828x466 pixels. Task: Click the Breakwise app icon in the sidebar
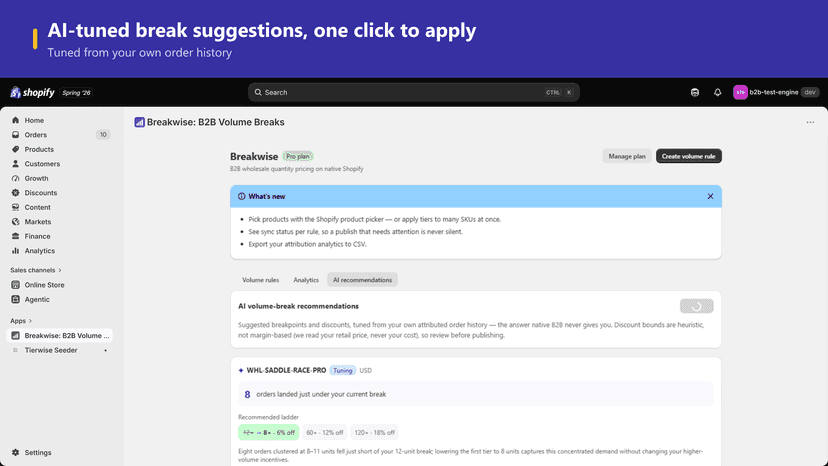coord(15,335)
